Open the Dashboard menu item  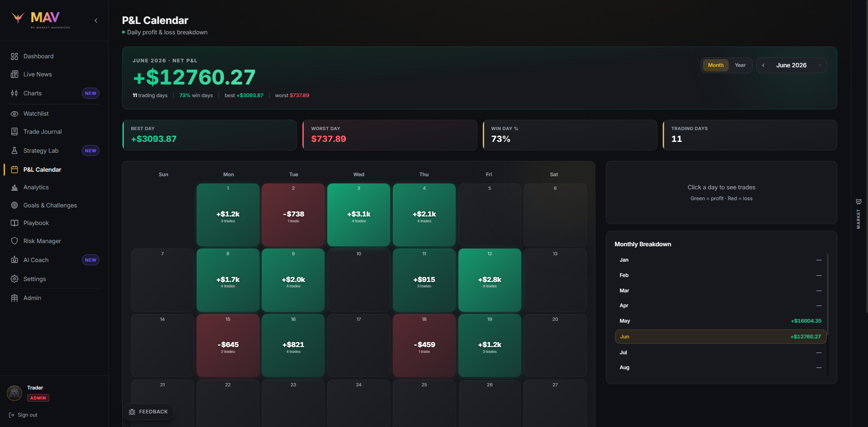54,56
